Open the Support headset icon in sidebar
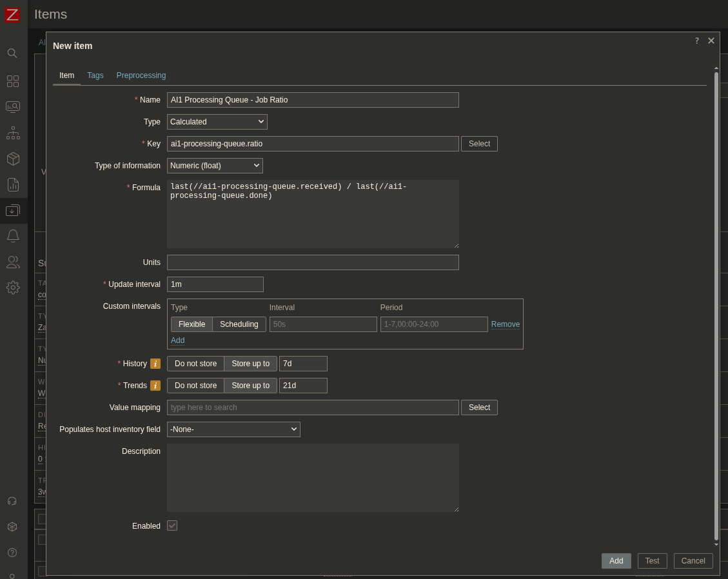728x579 pixels. click(x=12, y=501)
